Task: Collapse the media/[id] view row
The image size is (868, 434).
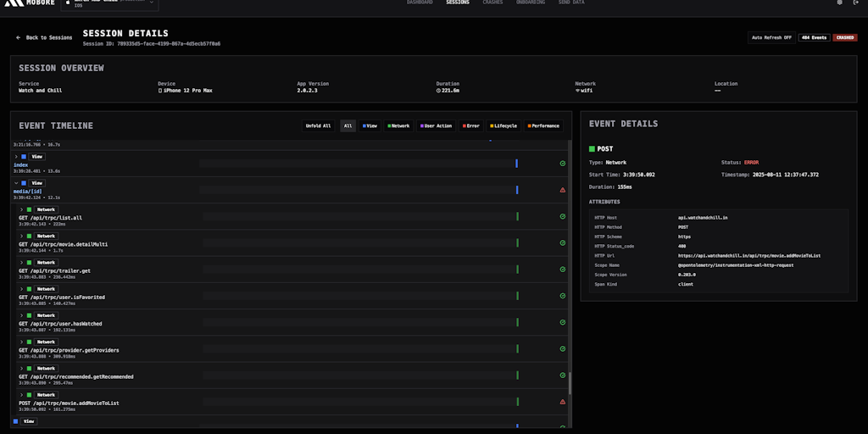Action: (16, 183)
